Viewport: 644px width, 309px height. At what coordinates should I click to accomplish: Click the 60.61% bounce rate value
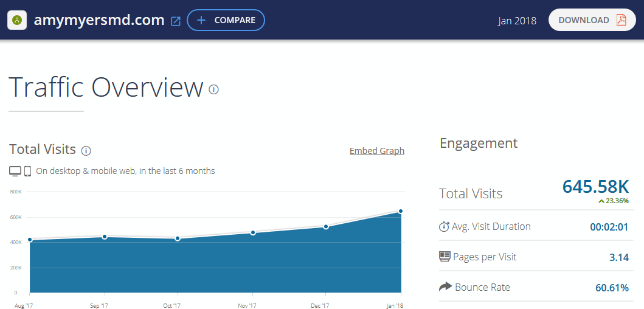click(612, 288)
